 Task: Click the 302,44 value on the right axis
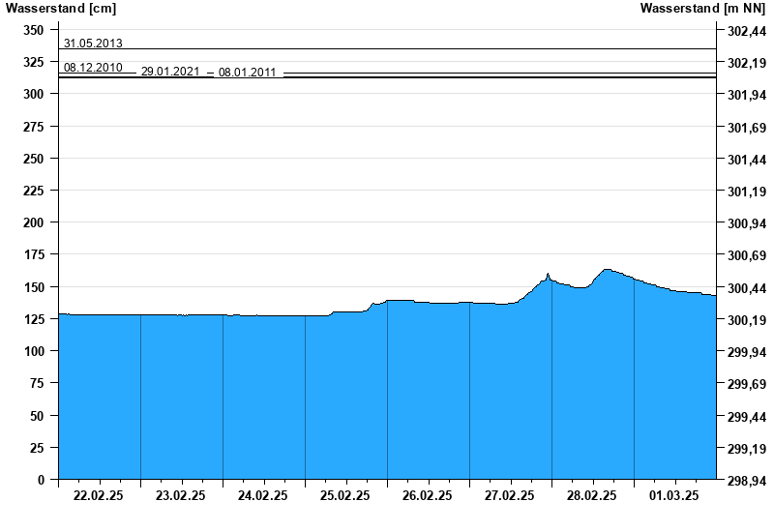pyautogui.click(x=746, y=31)
